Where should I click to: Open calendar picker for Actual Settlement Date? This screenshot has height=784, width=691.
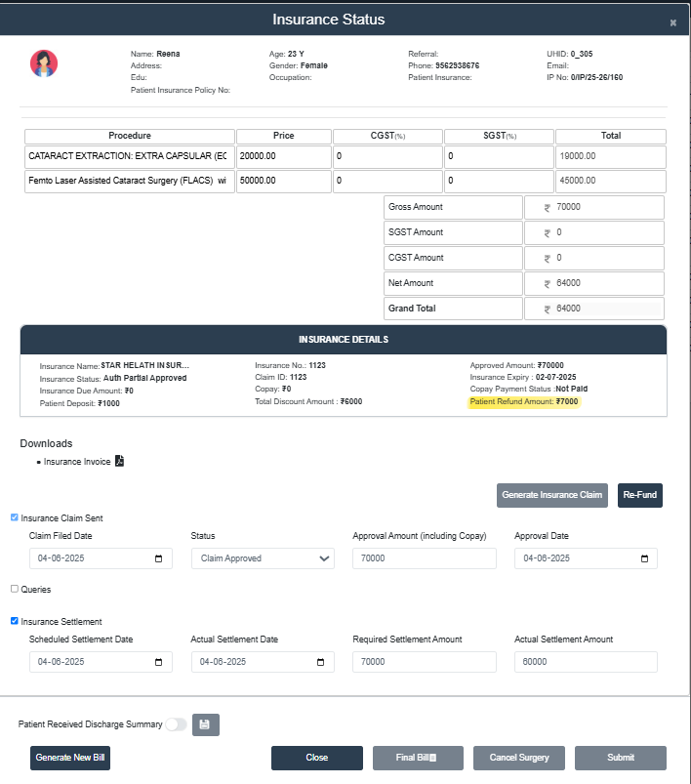(320, 662)
